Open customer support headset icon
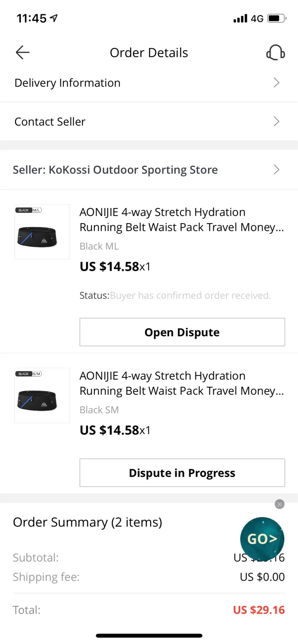The height and width of the screenshot is (644, 298). tap(275, 52)
